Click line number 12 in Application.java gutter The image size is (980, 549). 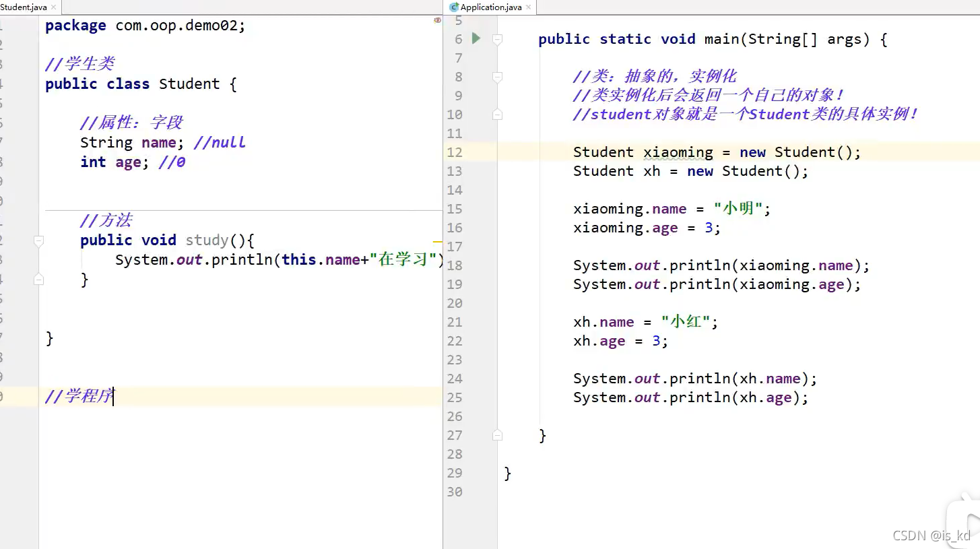pos(455,152)
